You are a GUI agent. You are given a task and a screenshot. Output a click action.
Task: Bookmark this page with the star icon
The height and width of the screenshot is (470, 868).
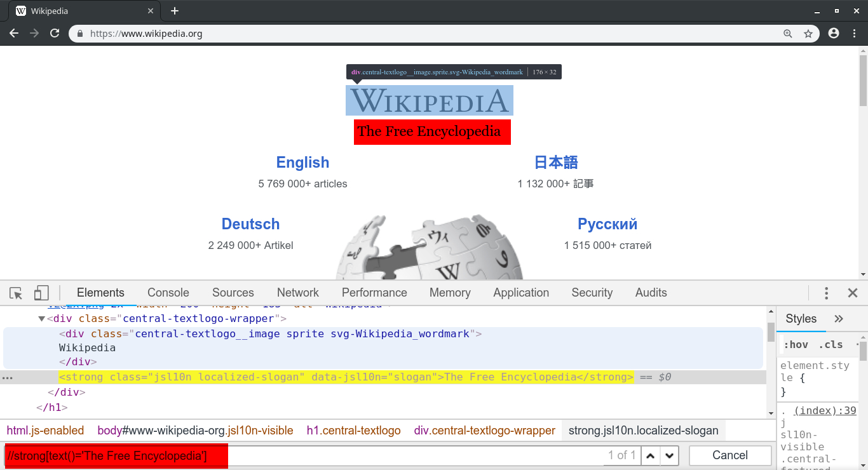point(808,34)
